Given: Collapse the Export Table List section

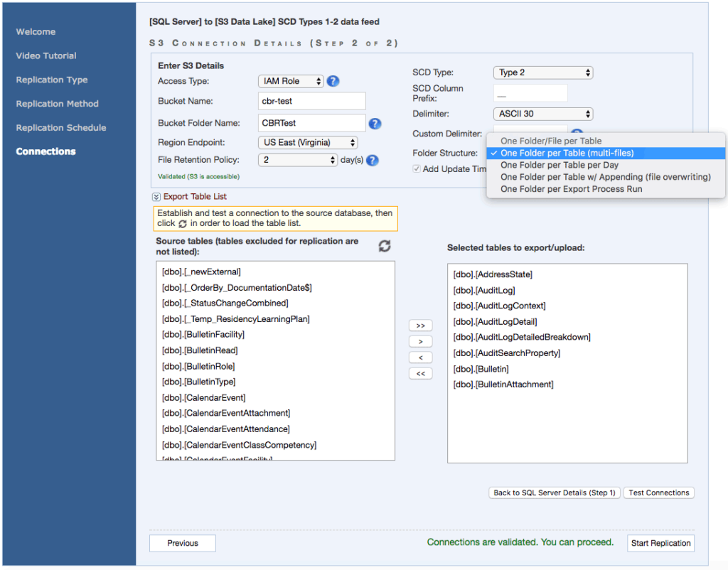Looking at the screenshot, I should 157,196.
